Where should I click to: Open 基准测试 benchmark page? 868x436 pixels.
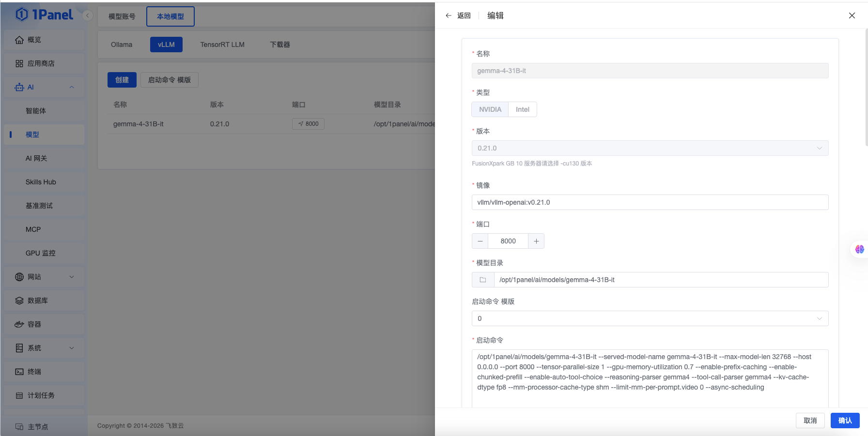coord(44,206)
